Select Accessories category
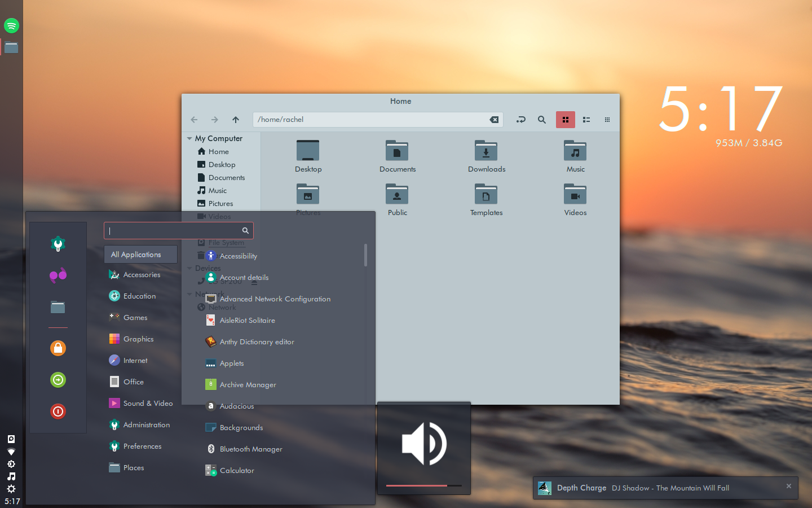 140,275
